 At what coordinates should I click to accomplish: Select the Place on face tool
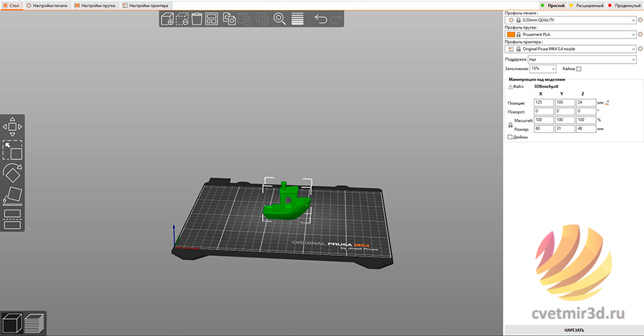12,196
